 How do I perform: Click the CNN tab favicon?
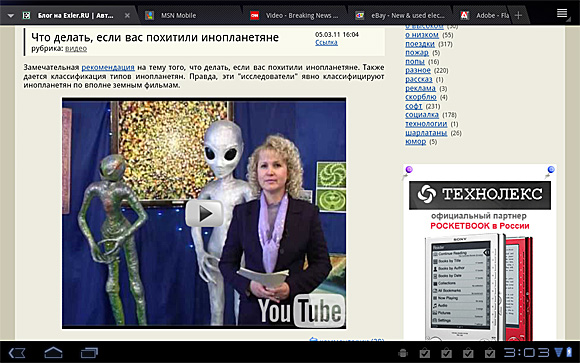[254, 16]
